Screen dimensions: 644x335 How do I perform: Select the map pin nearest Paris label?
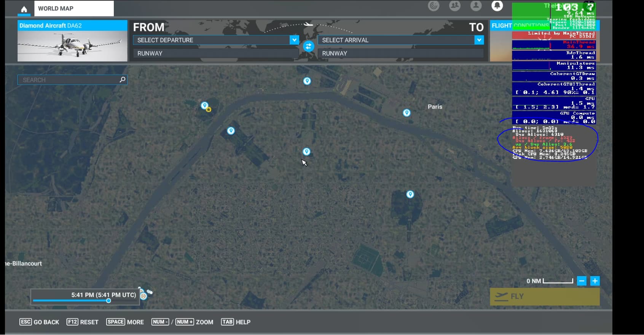(406, 113)
